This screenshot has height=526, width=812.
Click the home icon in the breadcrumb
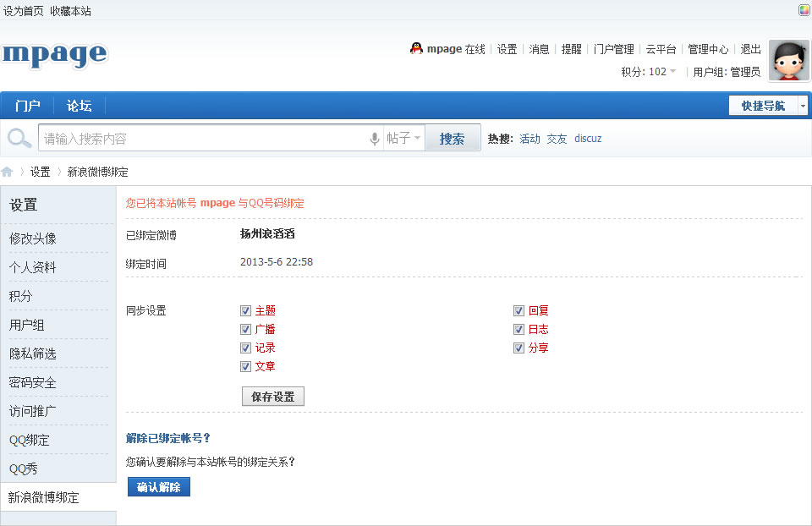pos(7,171)
